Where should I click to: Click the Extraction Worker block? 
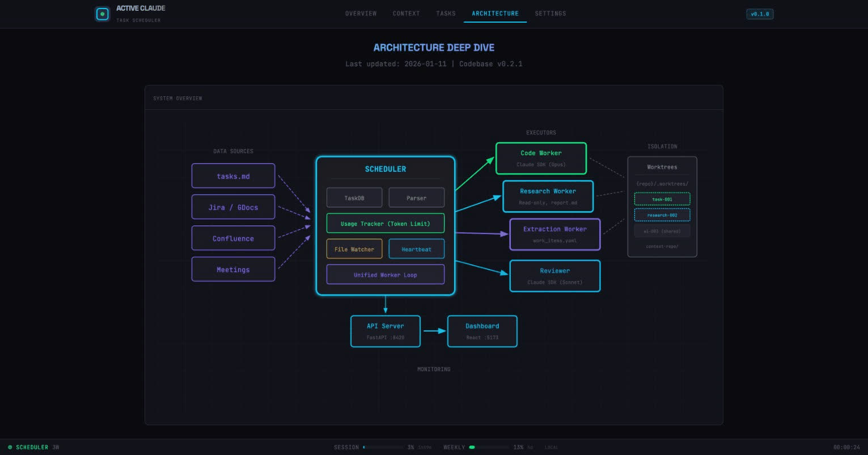coord(554,234)
